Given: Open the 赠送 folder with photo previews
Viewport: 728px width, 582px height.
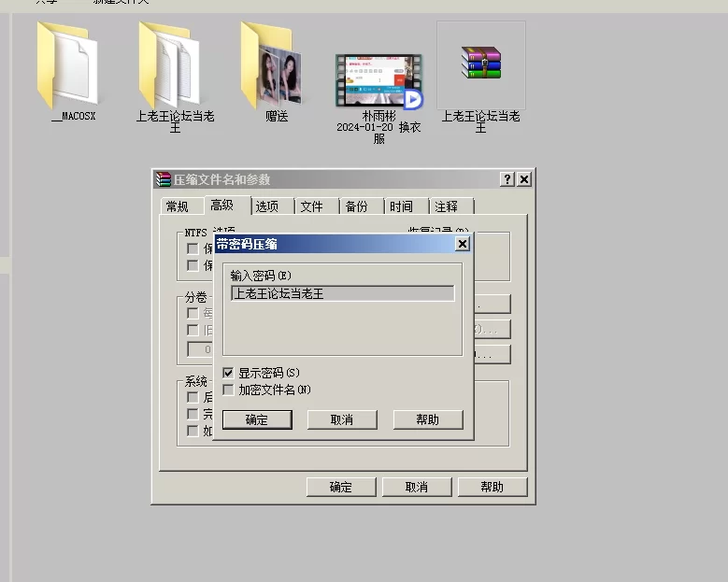Looking at the screenshot, I should coord(272,65).
